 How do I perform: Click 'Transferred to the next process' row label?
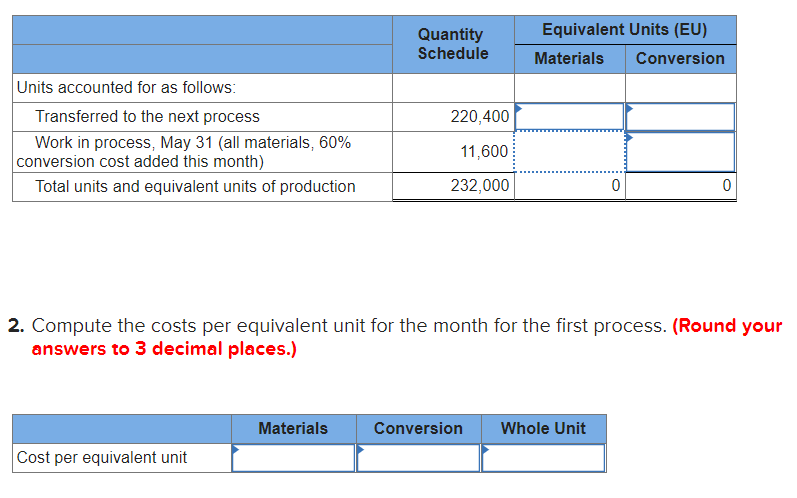[147, 116]
